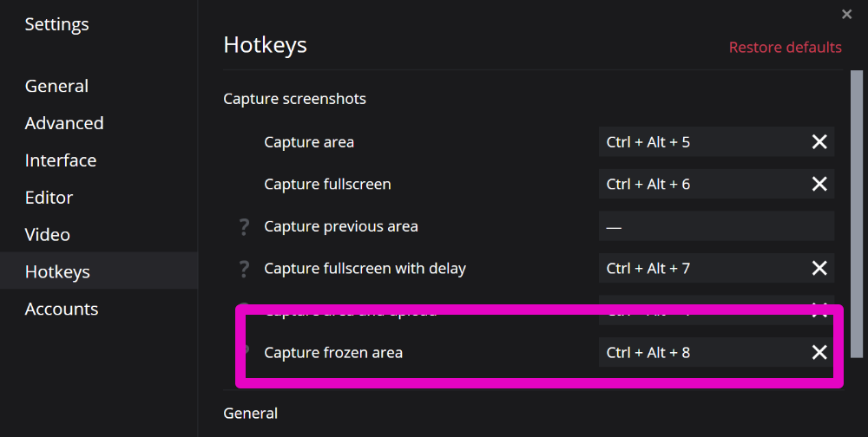Open the Accounts settings section
Image resolution: width=868 pixels, height=437 pixels.
[x=61, y=310]
